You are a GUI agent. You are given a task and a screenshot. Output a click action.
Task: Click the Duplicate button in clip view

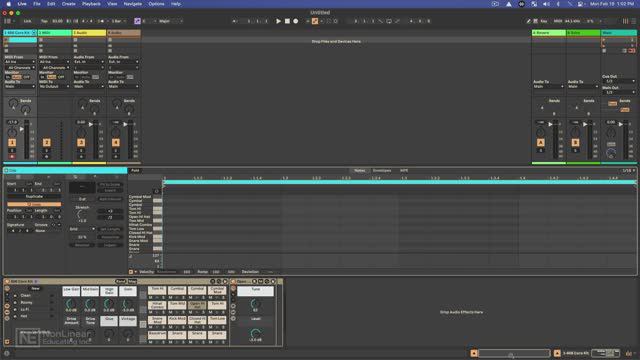(34, 197)
